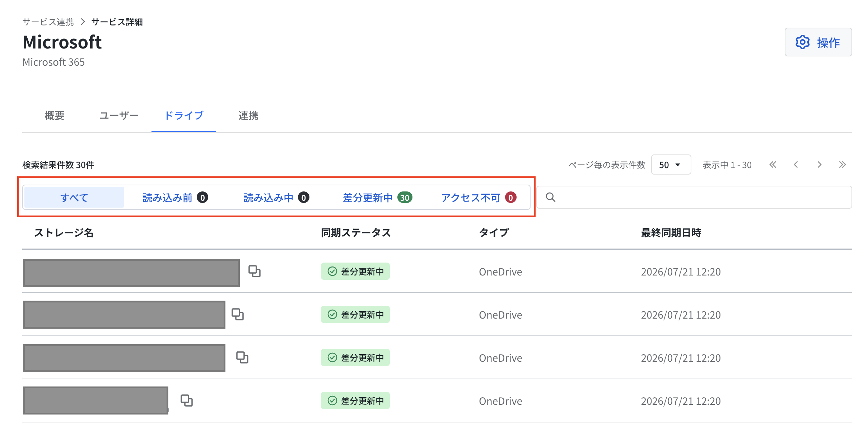This screenshot has height=426, width=868.
Task: Click the copy icon in third storage row
Action: (242, 357)
